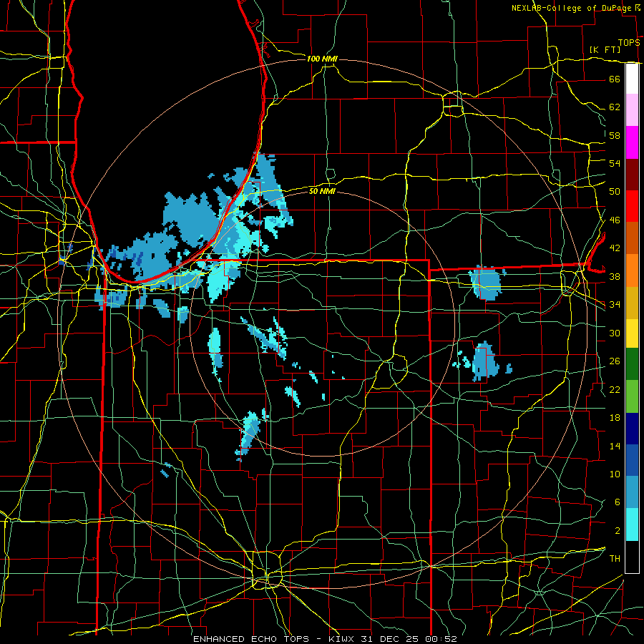The image size is (644, 644).
Task: Click the cyan legend swatch
Action: (x=632, y=525)
